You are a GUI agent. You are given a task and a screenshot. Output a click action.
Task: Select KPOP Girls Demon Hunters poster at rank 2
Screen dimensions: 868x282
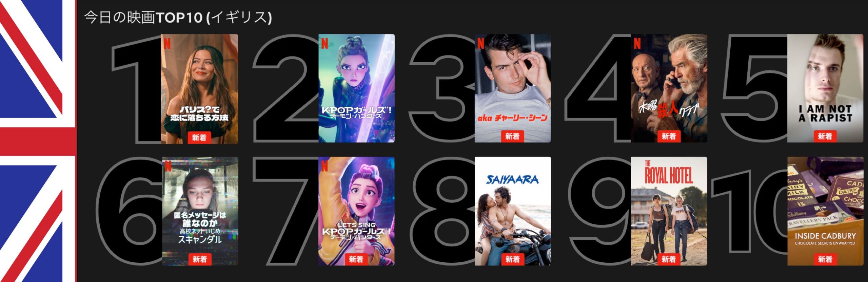[x=356, y=88]
